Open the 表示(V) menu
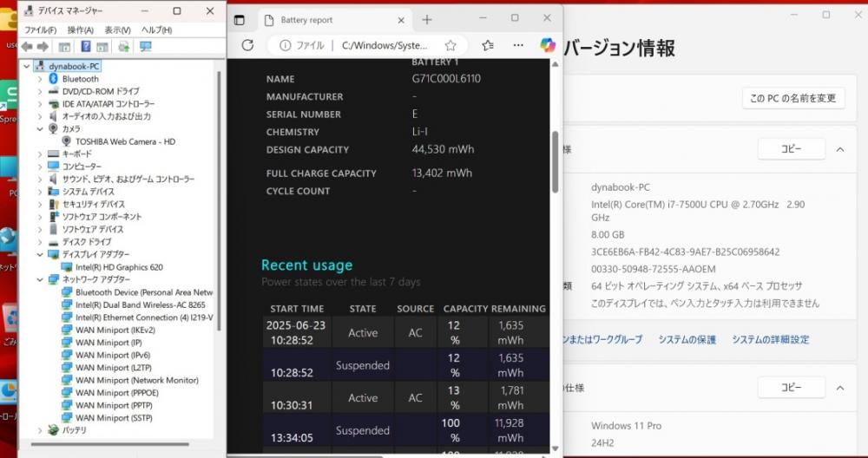The width and height of the screenshot is (868, 458). coord(117,29)
